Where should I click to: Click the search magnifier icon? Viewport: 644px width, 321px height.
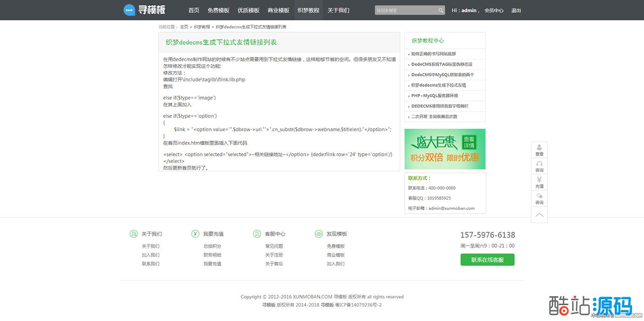(441, 10)
